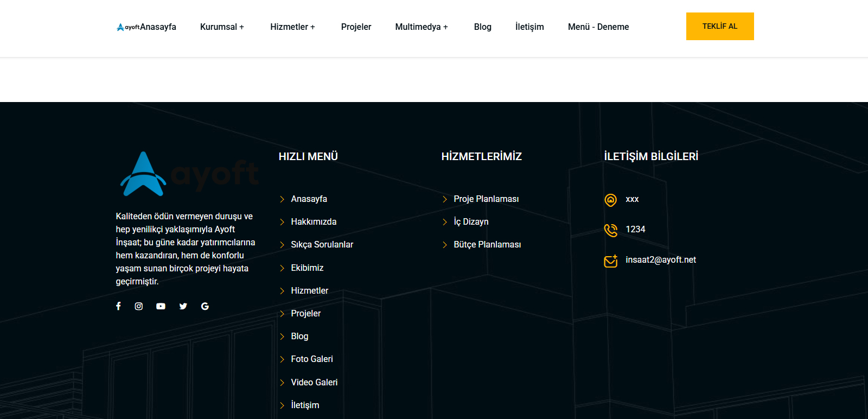868x419 pixels.
Task: Open the Google social icon in footer
Action: pos(205,306)
